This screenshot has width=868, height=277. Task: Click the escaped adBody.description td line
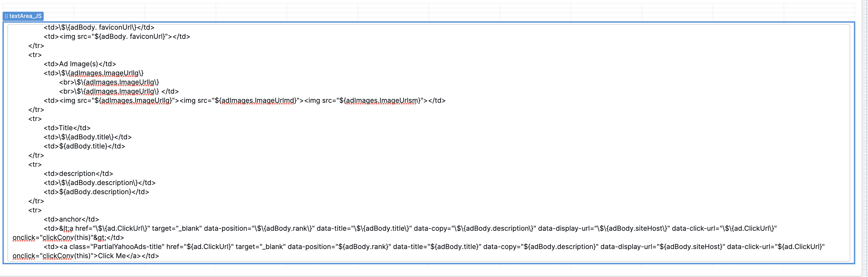(x=99, y=183)
